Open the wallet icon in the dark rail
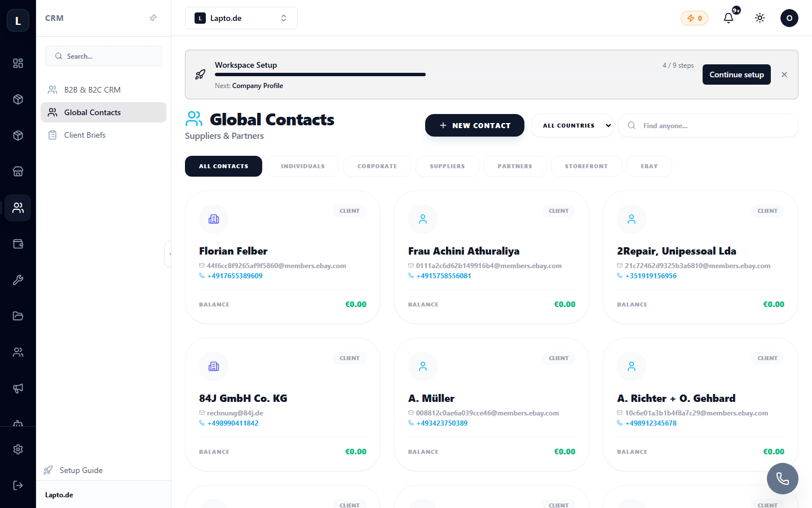The width and height of the screenshot is (812, 508). click(18, 244)
